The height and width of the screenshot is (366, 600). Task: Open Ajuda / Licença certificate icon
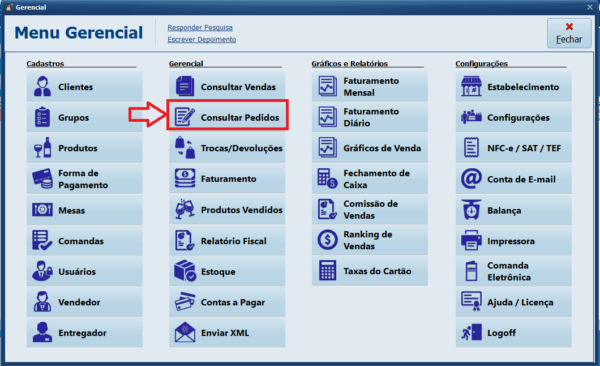coord(471,302)
